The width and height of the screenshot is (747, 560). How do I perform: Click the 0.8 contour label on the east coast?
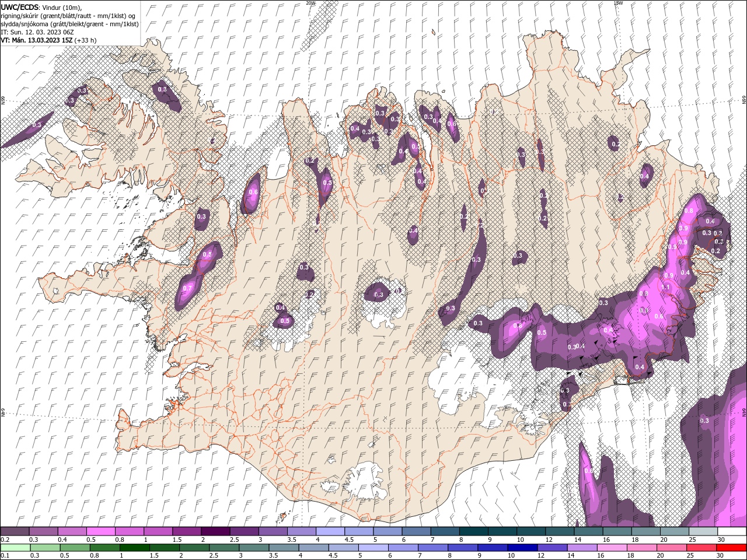(x=689, y=211)
